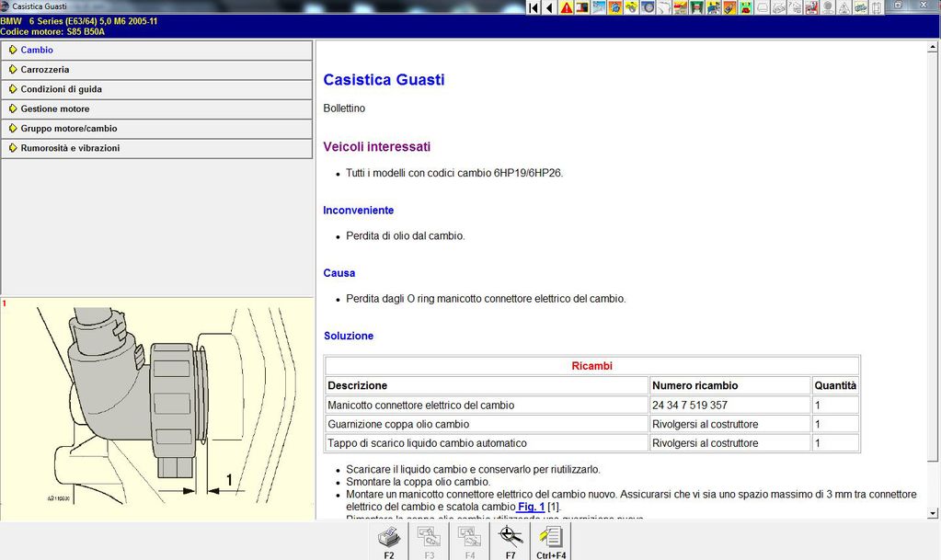Screen dimensions: 941x560
Task: Open the Gestione motore category
Action: [156, 109]
